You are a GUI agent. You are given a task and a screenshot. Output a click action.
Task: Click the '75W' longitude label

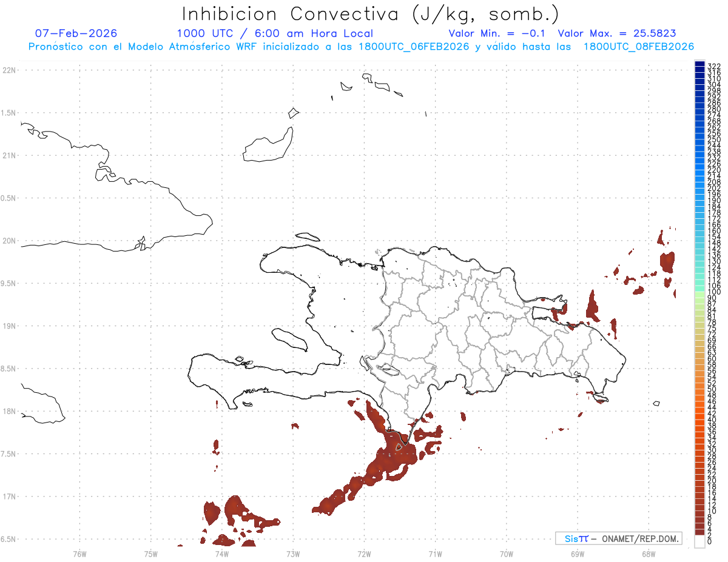pyautogui.click(x=151, y=553)
